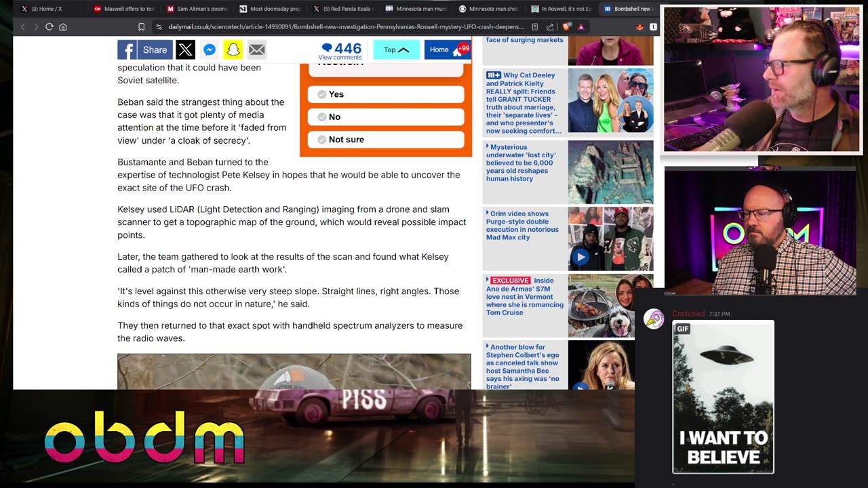This screenshot has width=868, height=488.
Task: Jump to Top of page button
Action: (397, 49)
